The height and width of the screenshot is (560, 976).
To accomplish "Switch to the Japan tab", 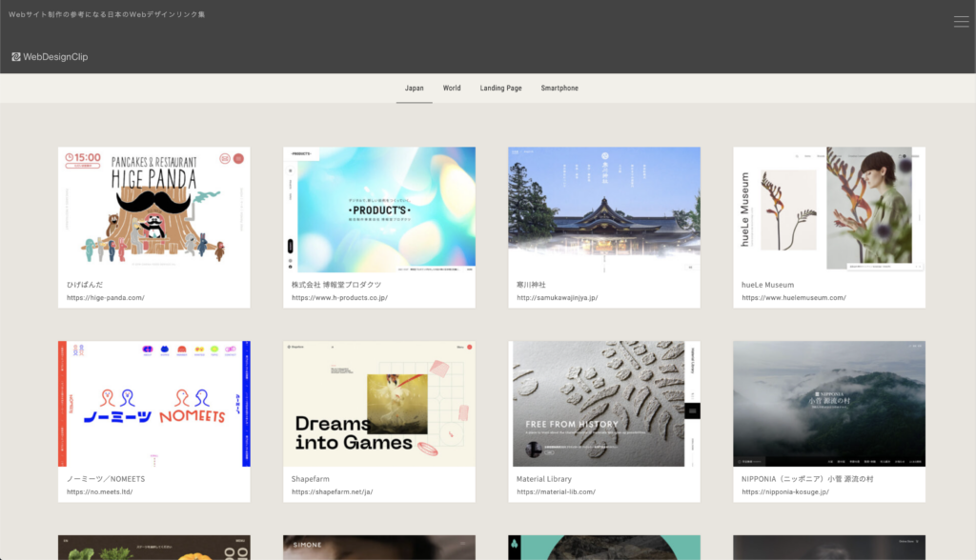I will pos(415,88).
